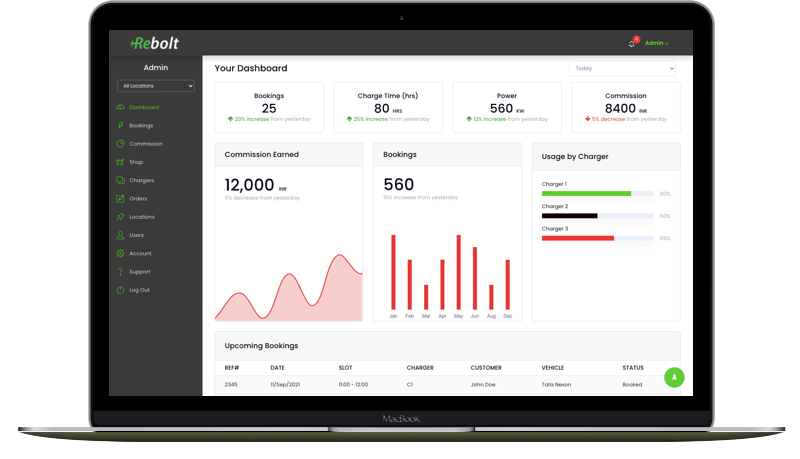Open the Support menu item
The height and width of the screenshot is (459, 800).
coord(139,272)
